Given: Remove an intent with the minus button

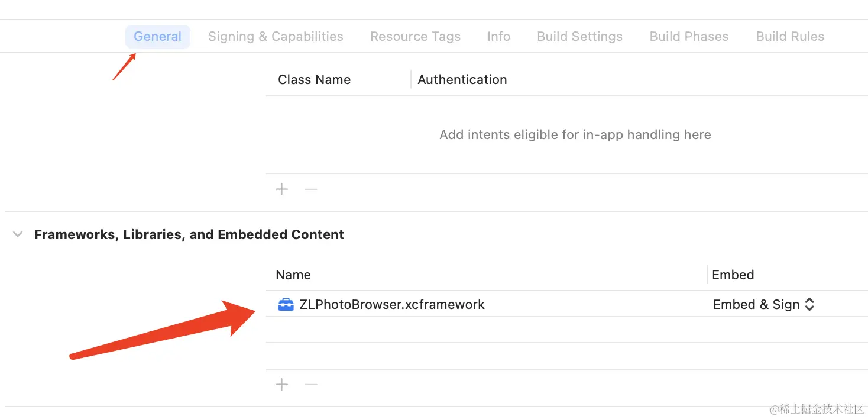Looking at the screenshot, I should (x=311, y=189).
